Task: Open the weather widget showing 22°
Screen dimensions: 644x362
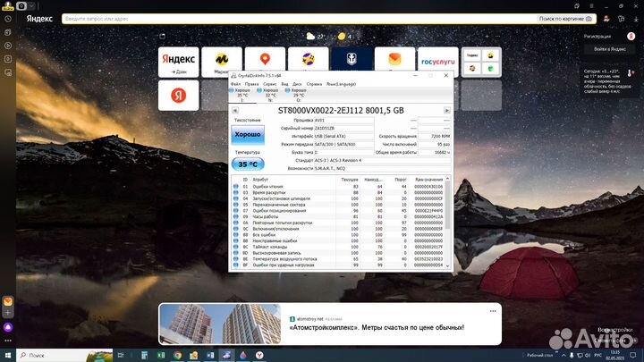Action: click(315, 36)
